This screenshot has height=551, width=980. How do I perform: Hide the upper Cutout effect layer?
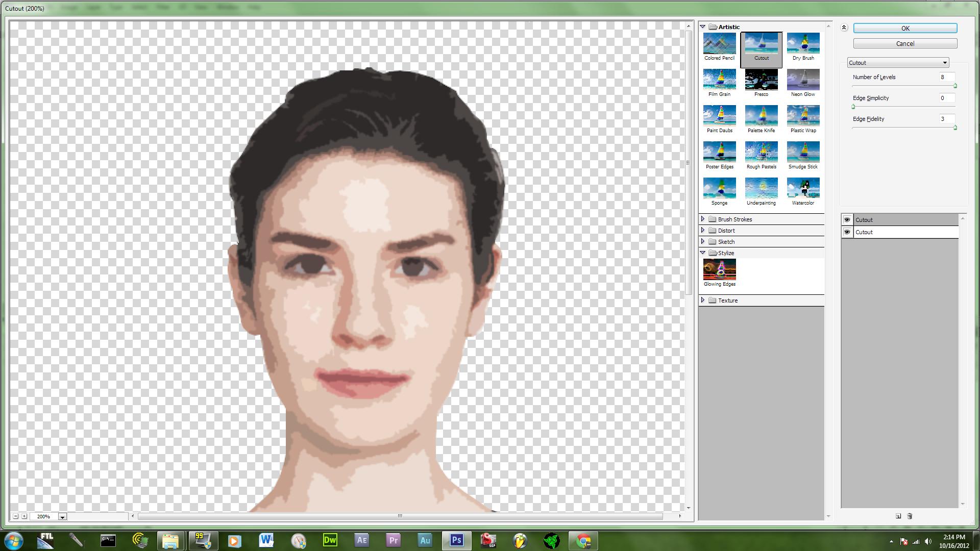pos(847,220)
